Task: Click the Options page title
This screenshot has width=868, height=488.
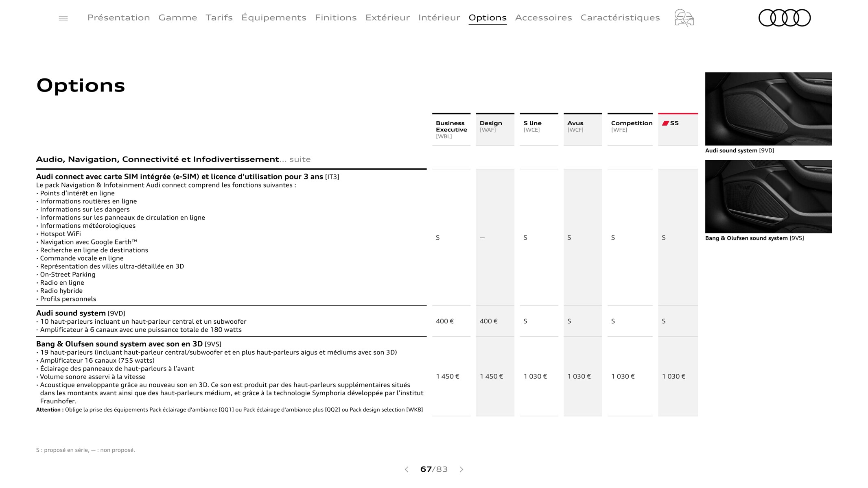Action: [81, 85]
